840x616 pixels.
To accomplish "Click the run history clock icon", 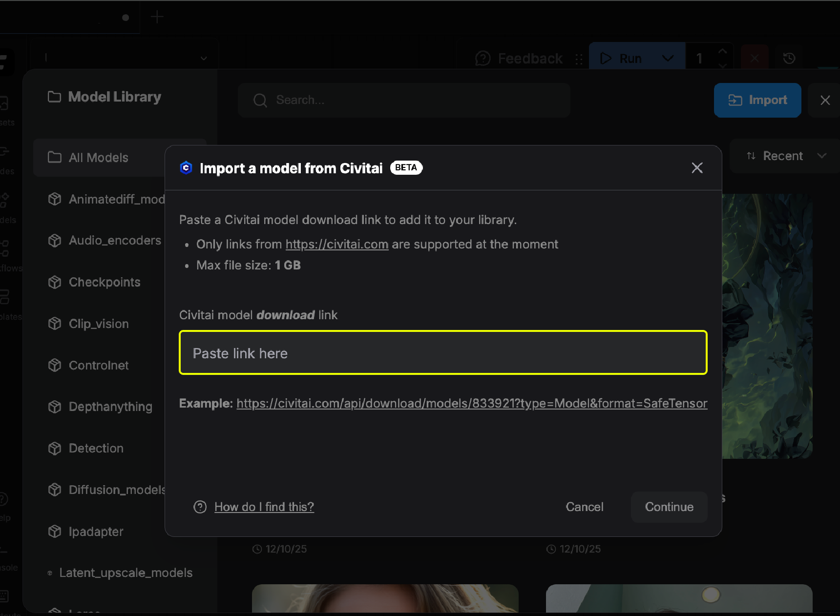I will coord(789,58).
